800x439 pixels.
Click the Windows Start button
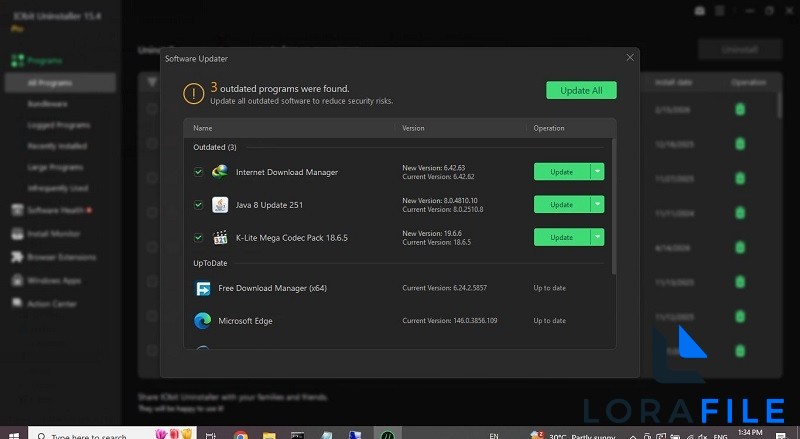pyautogui.click(x=14, y=435)
